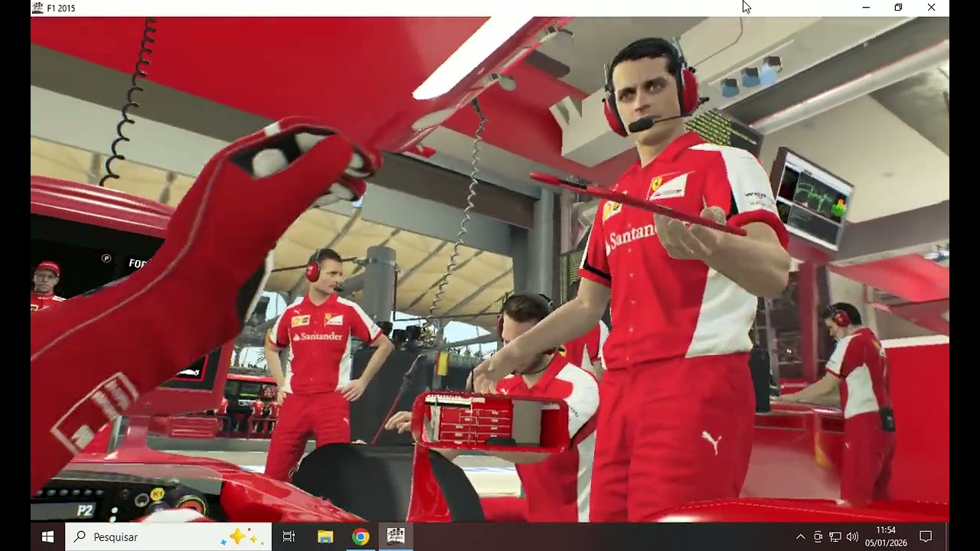The width and height of the screenshot is (980, 551).
Task: Open File Explorer from the taskbar
Action: pos(325,537)
